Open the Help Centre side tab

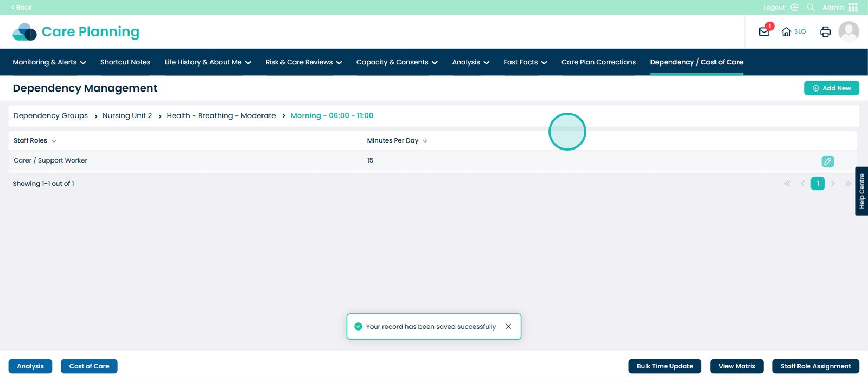point(861,191)
